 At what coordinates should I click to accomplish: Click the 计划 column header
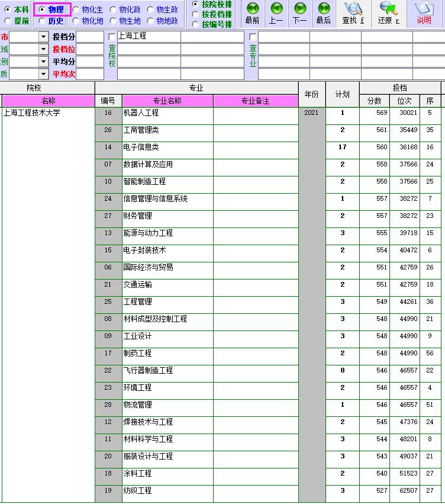point(342,95)
